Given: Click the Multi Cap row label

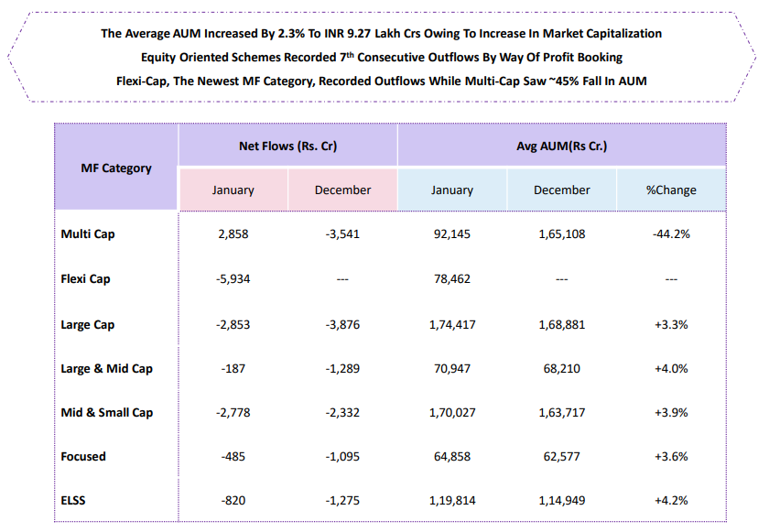Looking at the screenshot, I should tap(88, 233).
